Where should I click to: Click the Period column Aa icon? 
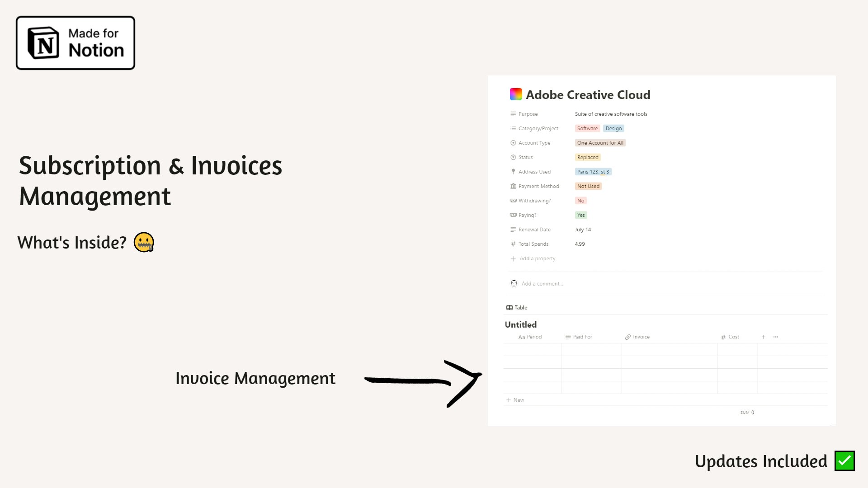click(x=522, y=337)
